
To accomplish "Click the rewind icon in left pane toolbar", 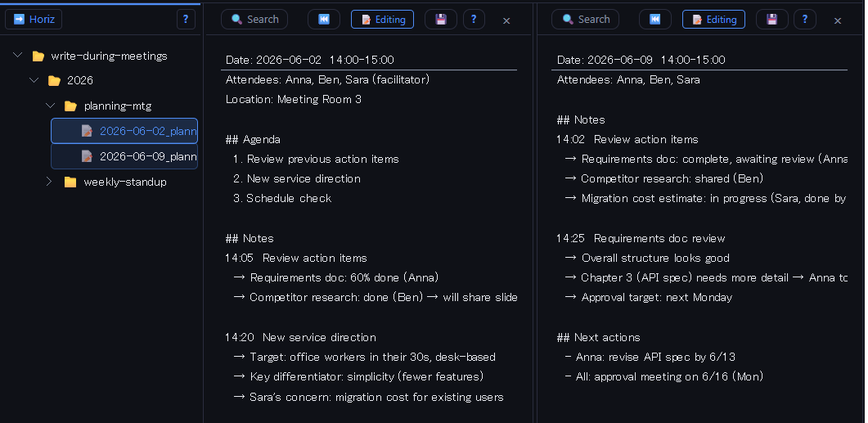I will (324, 20).
